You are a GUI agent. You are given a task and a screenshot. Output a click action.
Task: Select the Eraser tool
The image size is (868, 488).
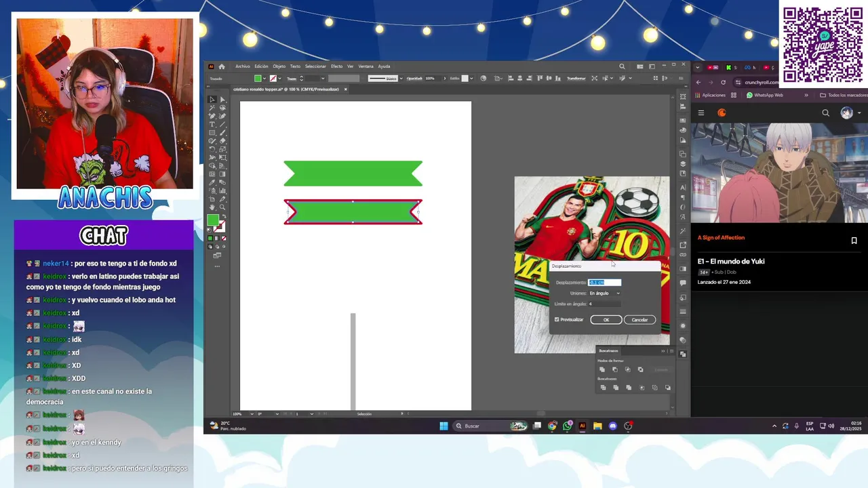tap(222, 141)
